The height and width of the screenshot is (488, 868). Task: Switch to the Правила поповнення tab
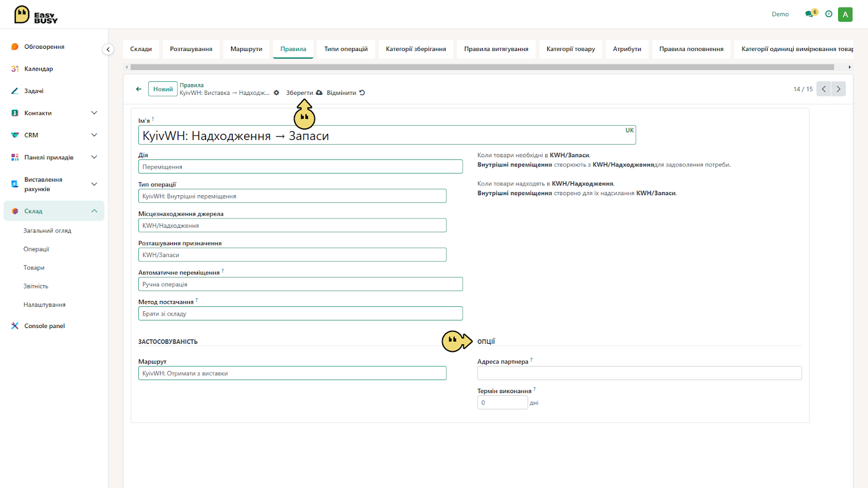click(x=692, y=49)
